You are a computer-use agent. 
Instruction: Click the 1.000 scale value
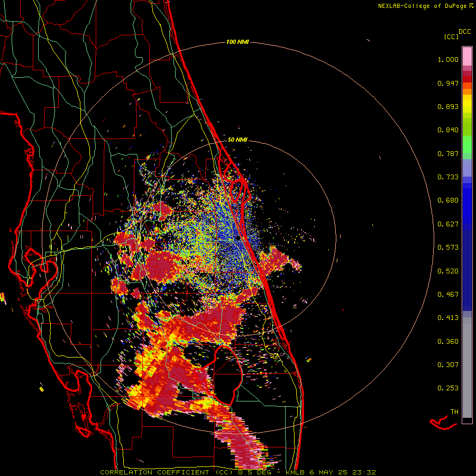click(448, 59)
